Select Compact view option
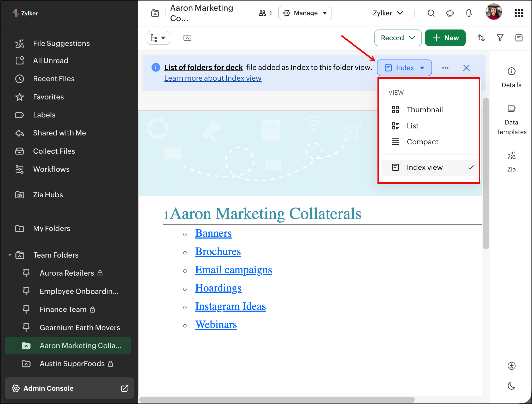Image resolution: width=532 pixels, height=404 pixels. pyautogui.click(x=422, y=142)
